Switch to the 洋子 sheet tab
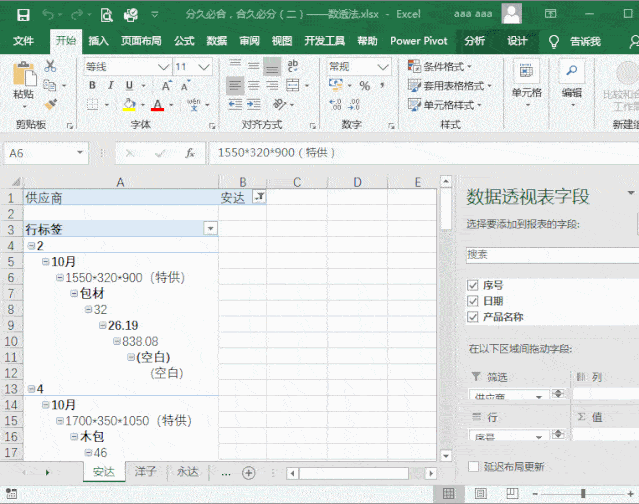 145,472
